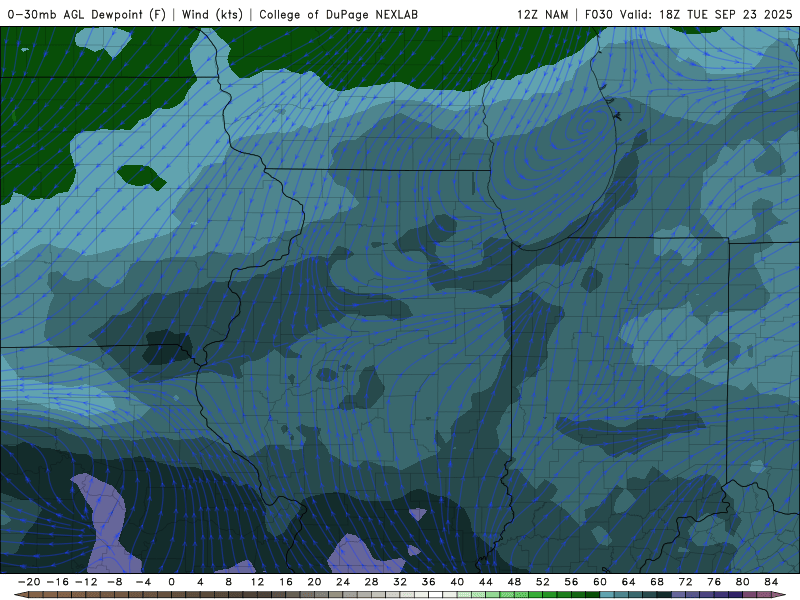The image size is (800, 600).
Task: Select the 'College of DuPage NEXLAB' label
Action: click(x=338, y=14)
